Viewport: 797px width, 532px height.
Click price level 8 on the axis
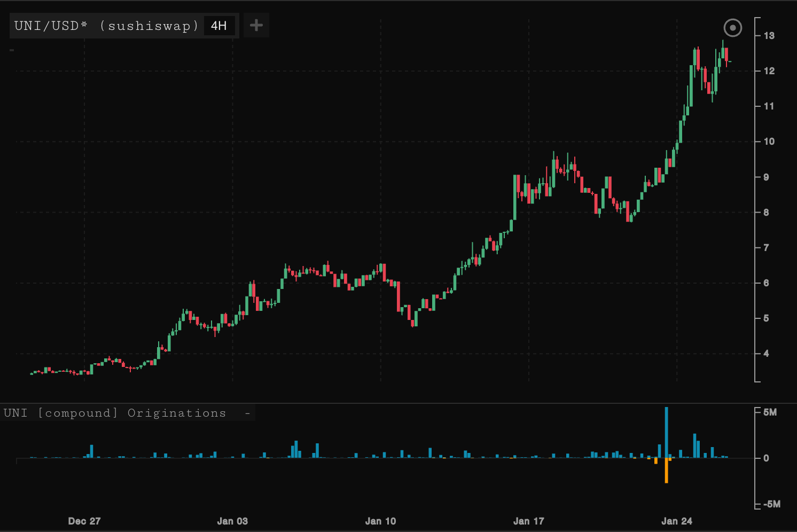pyautogui.click(x=766, y=213)
